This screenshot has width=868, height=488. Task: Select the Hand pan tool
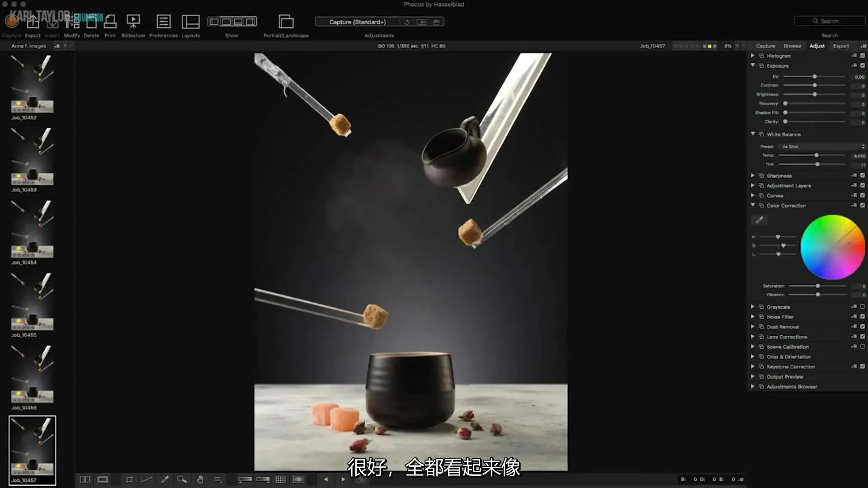(200, 479)
